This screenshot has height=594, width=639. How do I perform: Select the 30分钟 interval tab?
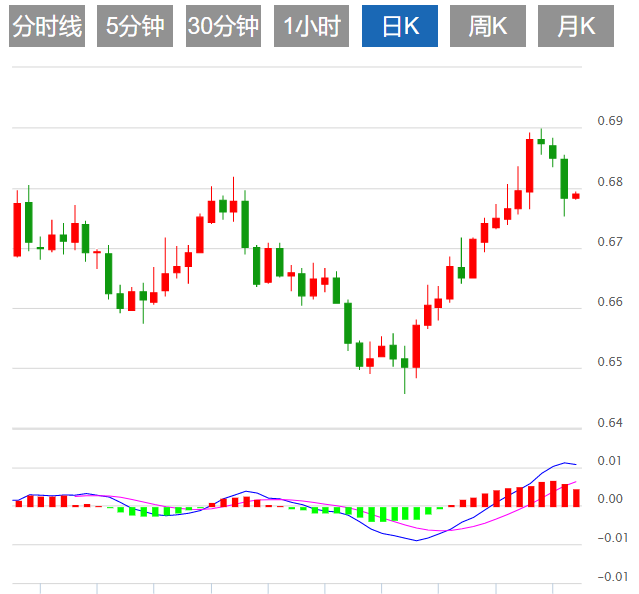point(223,26)
